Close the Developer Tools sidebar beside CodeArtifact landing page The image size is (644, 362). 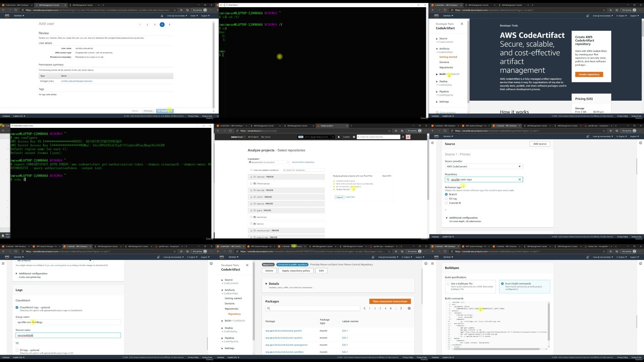(x=462, y=24)
